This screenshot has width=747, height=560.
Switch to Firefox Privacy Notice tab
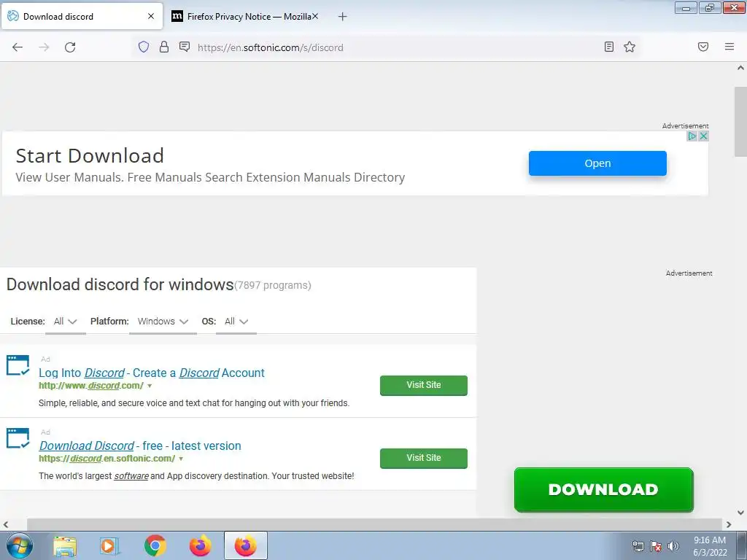[x=244, y=17]
